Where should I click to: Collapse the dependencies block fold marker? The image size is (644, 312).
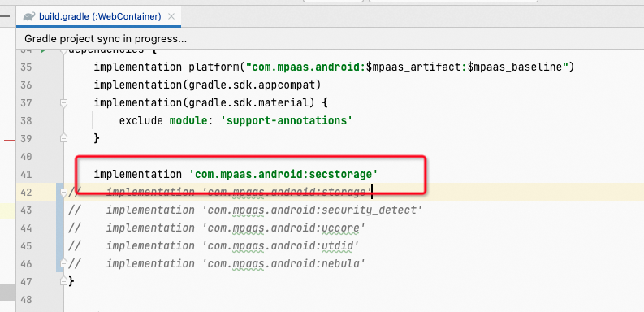pyautogui.click(x=63, y=51)
